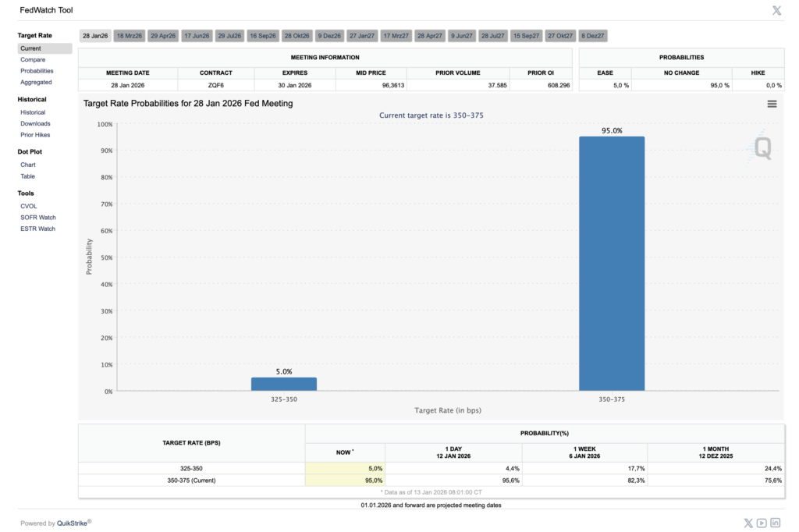Select the 27 Jan27 meeting tab

coord(362,36)
